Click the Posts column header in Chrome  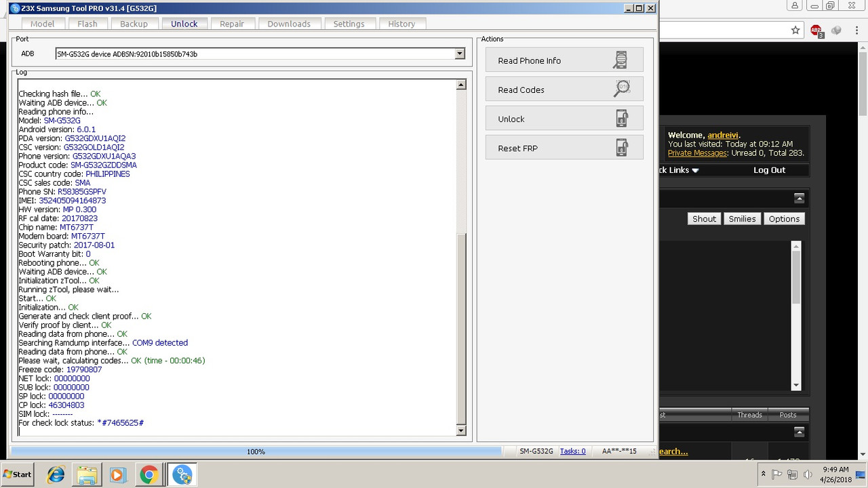click(788, 415)
